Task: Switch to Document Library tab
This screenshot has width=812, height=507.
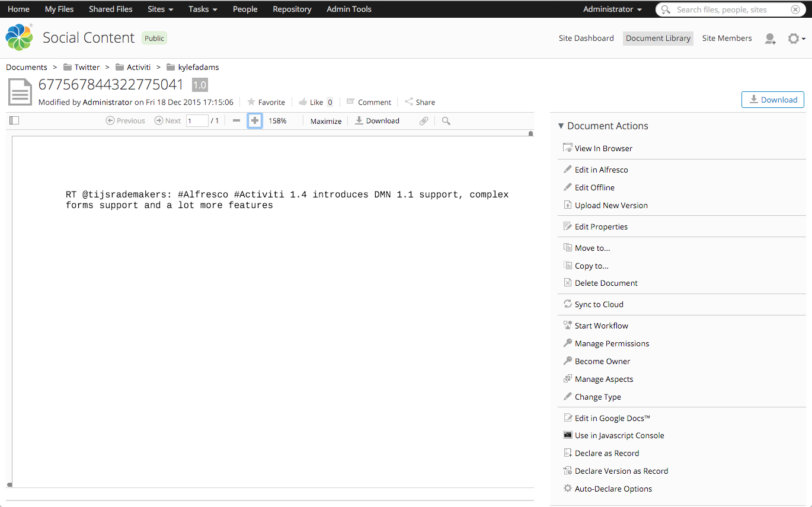Action: pyautogui.click(x=658, y=38)
